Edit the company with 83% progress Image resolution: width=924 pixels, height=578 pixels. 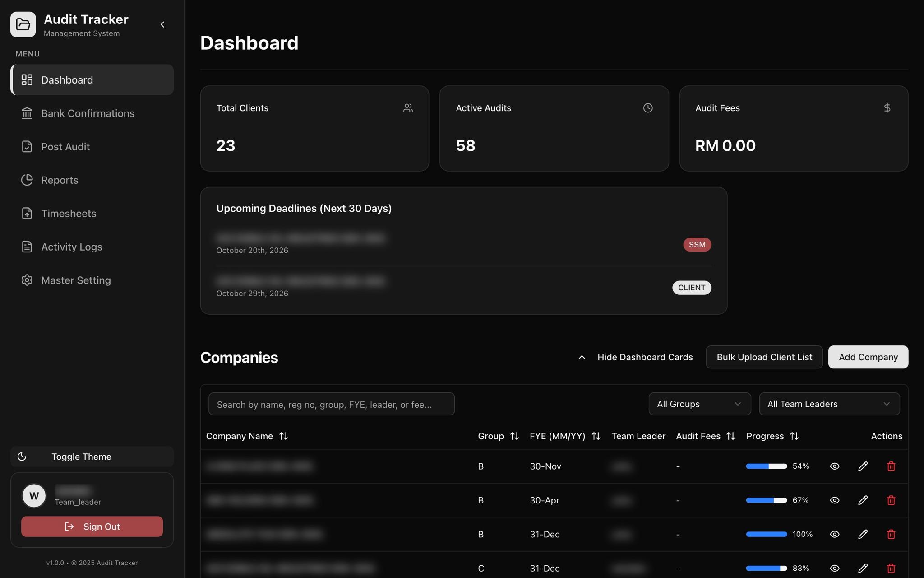pyautogui.click(x=863, y=568)
